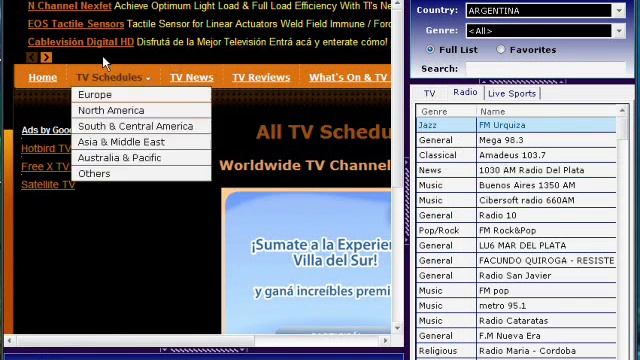Choose North America from the TV Schedules menu

pos(141,111)
